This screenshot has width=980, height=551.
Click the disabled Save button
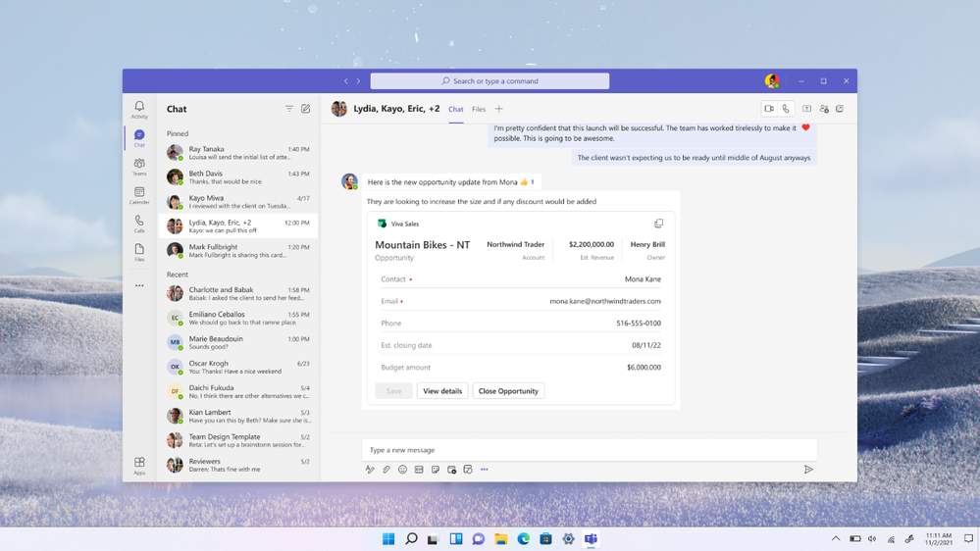(393, 391)
